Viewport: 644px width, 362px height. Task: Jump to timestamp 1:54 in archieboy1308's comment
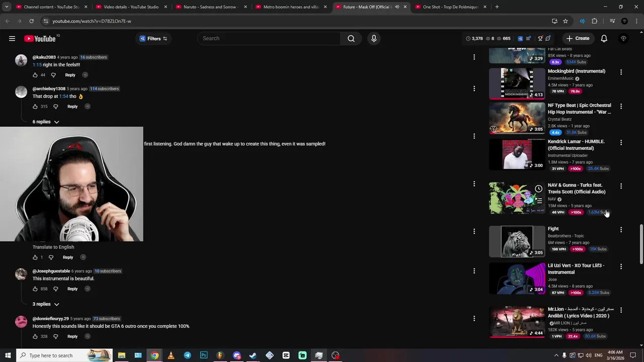[63, 96]
